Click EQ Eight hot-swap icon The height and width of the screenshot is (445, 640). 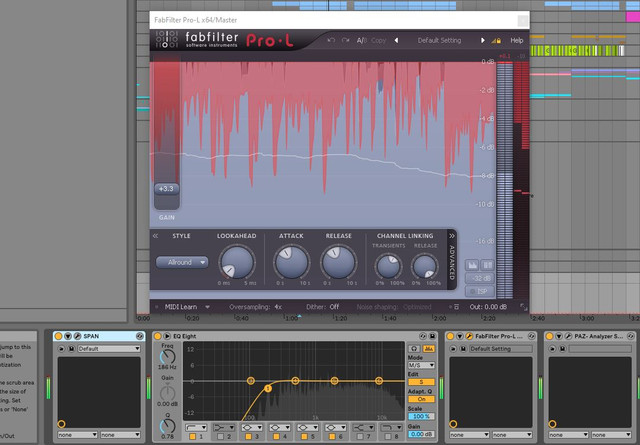[423, 336]
